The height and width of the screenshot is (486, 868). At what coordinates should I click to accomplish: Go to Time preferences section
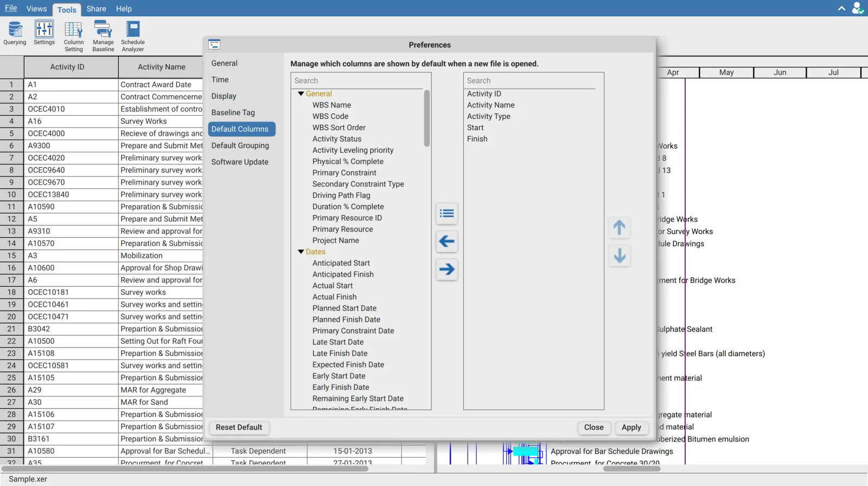pyautogui.click(x=220, y=79)
